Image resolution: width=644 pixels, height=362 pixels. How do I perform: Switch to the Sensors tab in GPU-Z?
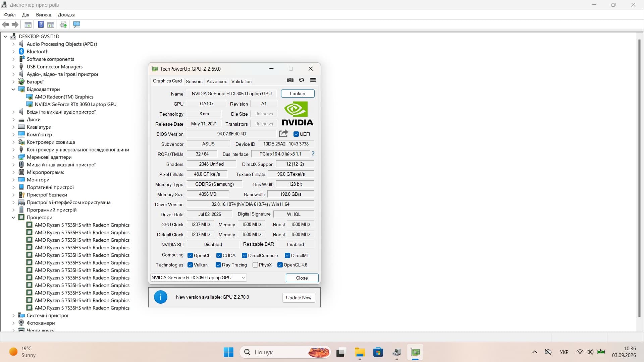pos(194,81)
